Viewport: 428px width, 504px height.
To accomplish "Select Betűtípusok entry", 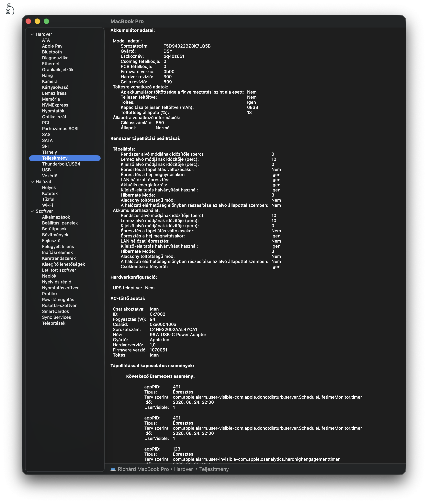I will [x=54, y=229].
